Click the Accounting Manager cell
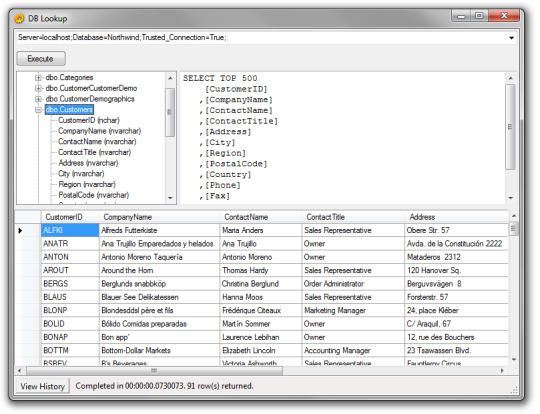The height and width of the screenshot is (414, 540). tap(353, 351)
